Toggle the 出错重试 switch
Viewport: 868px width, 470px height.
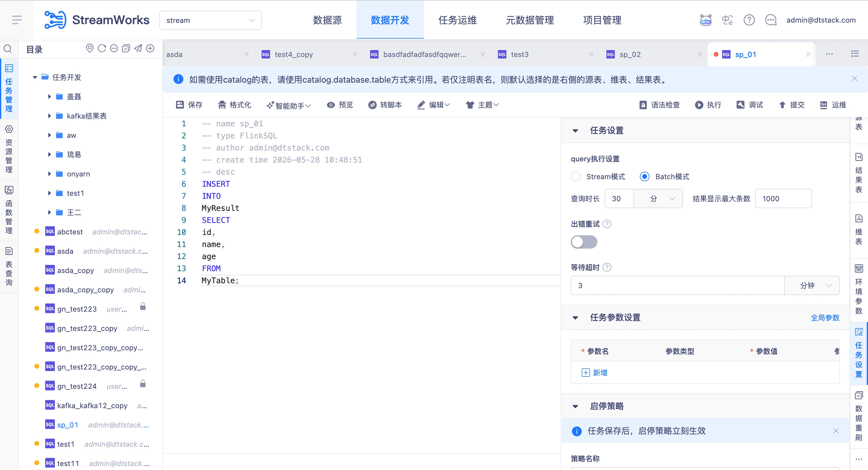(x=584, y=242)
